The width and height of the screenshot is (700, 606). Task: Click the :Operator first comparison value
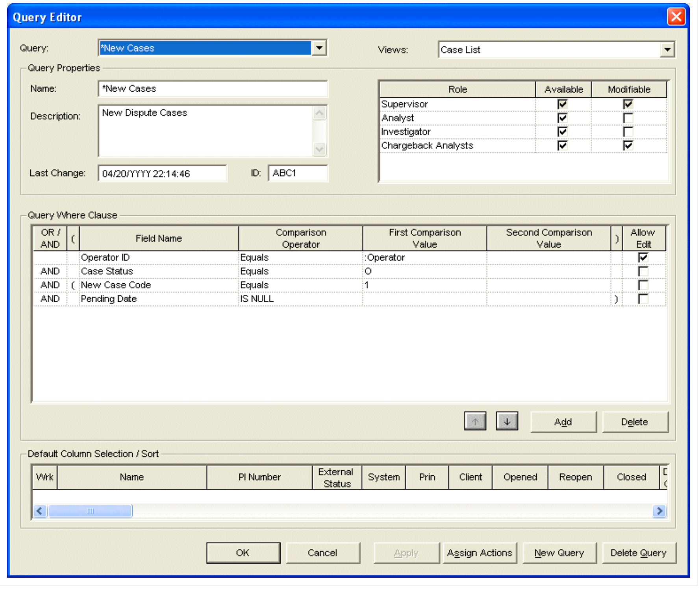pyautogui.click(x=424, y=257)
